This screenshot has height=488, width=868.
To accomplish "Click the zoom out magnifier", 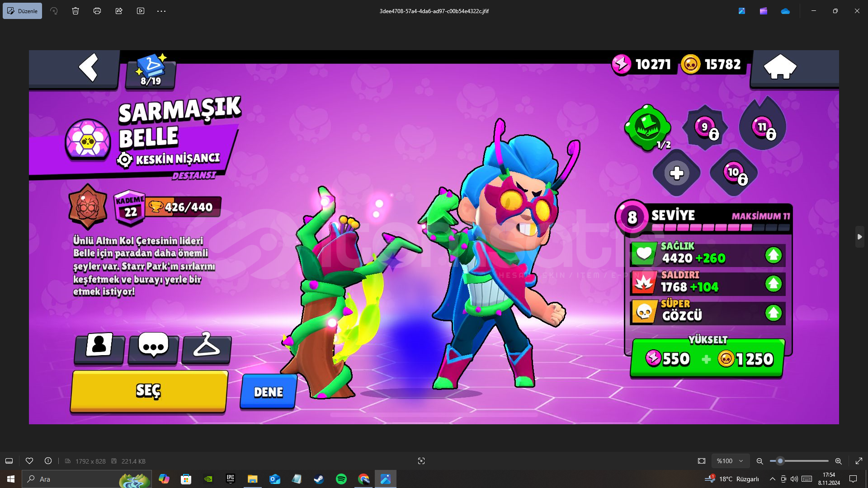I will coord(759,461).
